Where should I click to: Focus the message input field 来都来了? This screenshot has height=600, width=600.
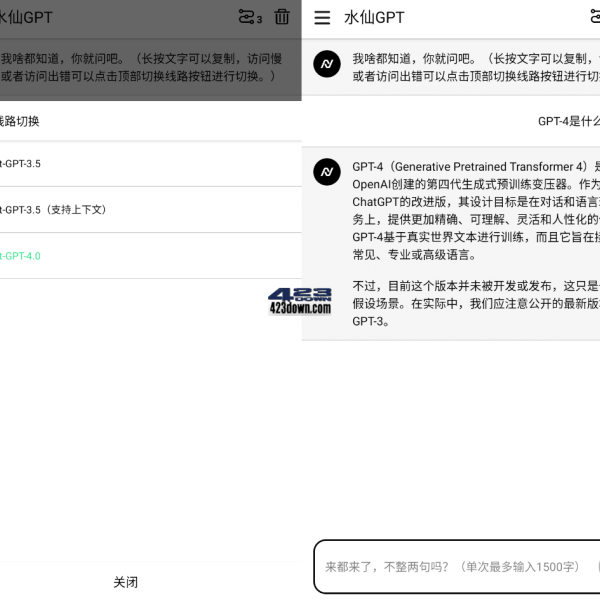[457, 567]
